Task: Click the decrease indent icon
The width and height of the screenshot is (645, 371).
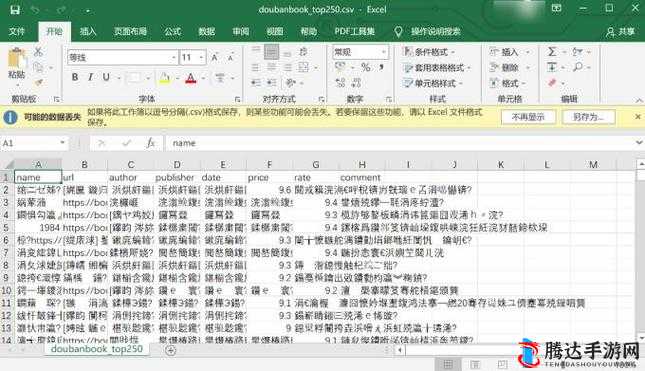Action: click(x=255, y=83)
